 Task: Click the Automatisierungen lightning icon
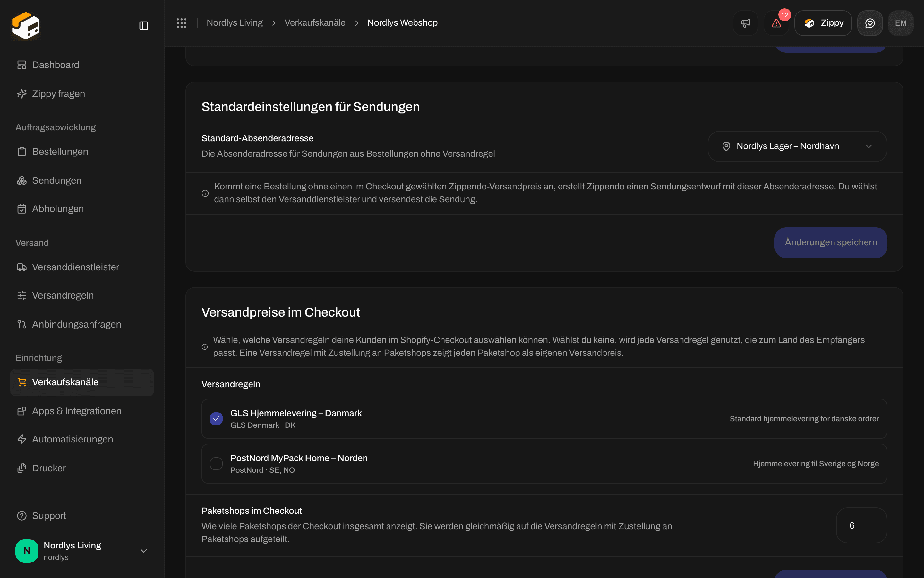click(x=22, y=439)
